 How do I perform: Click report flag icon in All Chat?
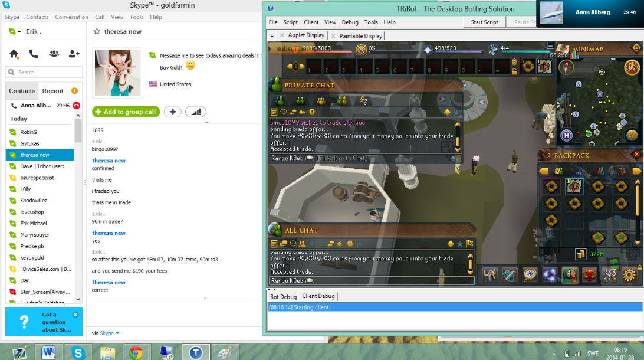pos(469,244)
